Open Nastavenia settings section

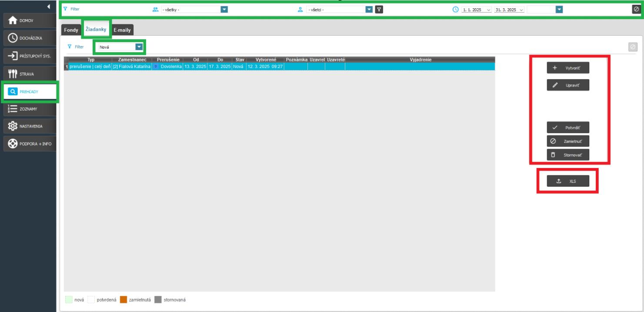29,126
